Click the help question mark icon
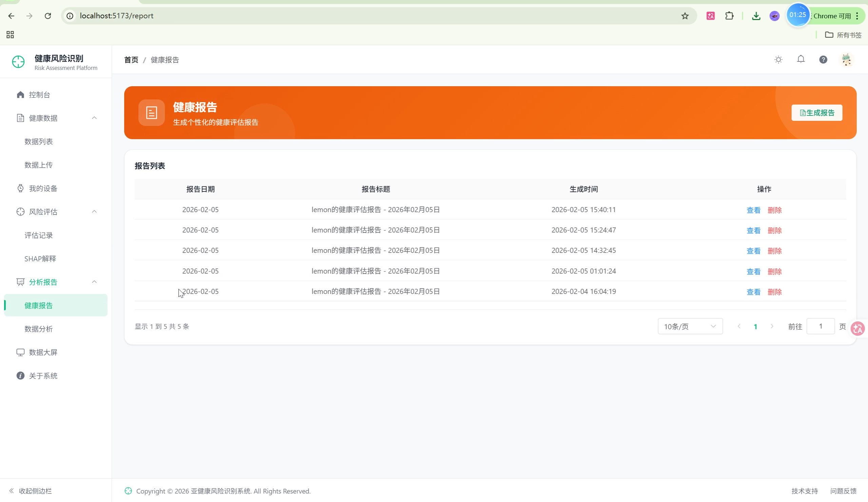 pyautogui.click(x=823, y=60)
